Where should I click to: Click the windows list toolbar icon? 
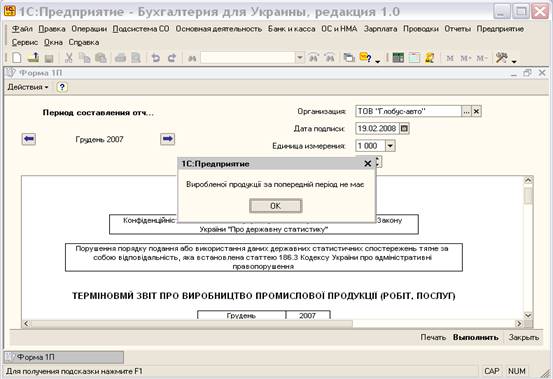pyautogui.click(x=349, y=57)
